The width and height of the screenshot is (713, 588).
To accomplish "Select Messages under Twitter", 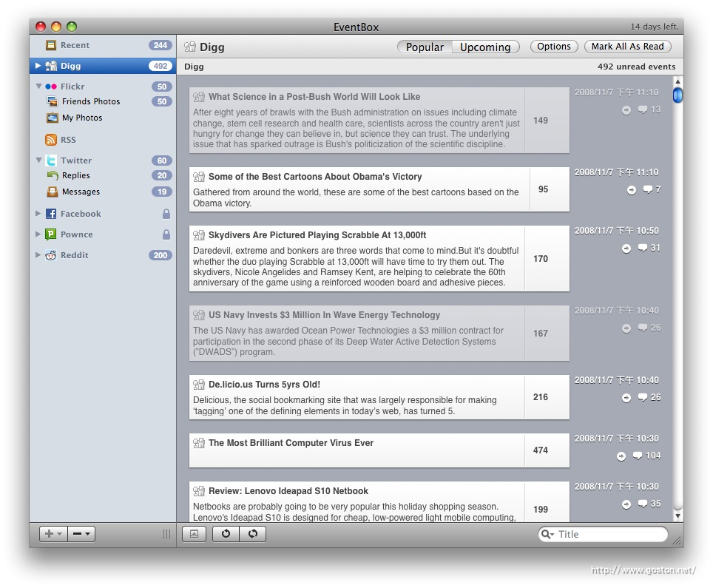I will [x=103, y=192].
